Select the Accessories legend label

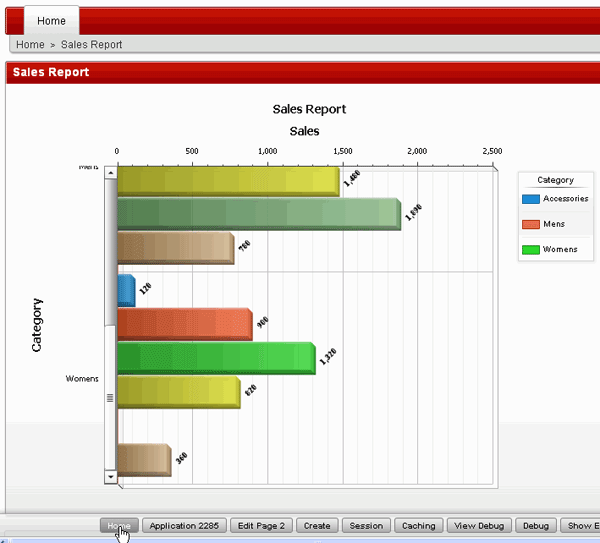click(566, 199)
